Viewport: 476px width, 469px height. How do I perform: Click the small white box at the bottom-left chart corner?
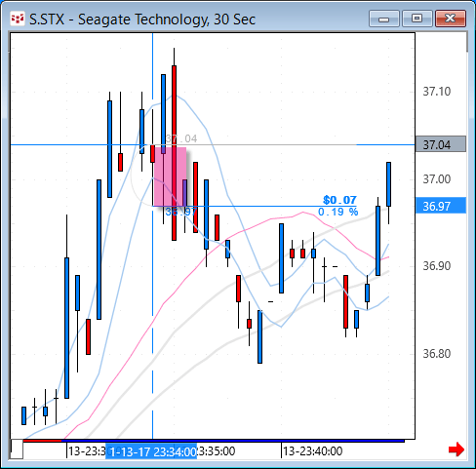click(18, 449)
